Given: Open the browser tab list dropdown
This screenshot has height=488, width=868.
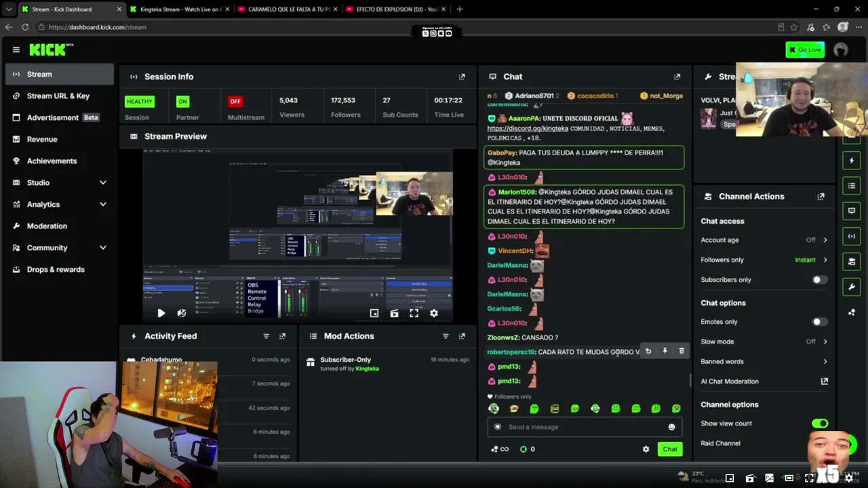Looking at the screenshot, I should [x=8, y=9].
